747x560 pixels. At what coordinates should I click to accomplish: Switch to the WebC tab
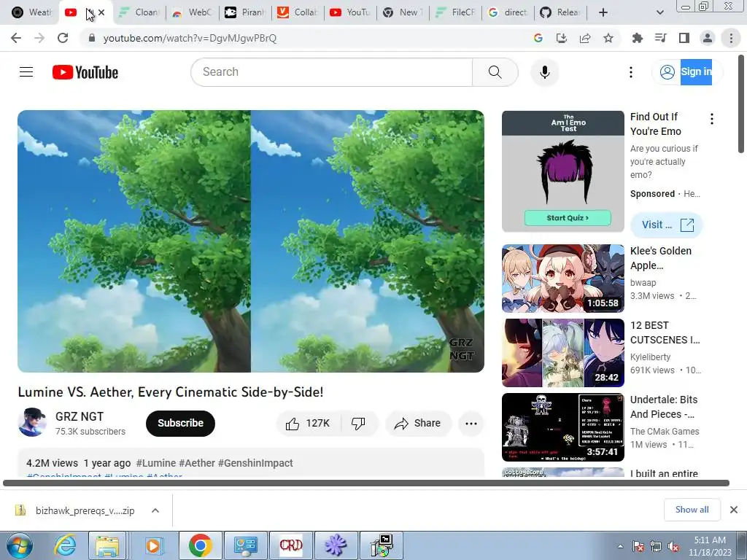193,12
